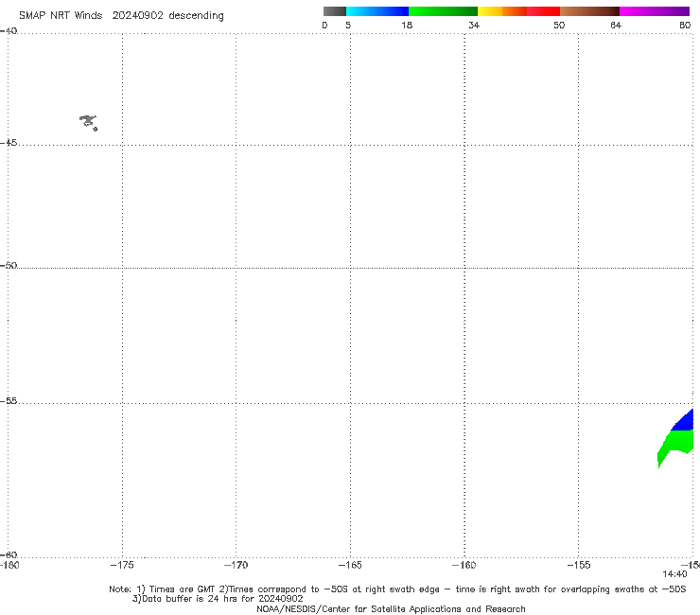Viewport: 700px width, 615px height.
Task: Click the 'Data buffer is 24 hrs' note
Action: click(218, 599)
